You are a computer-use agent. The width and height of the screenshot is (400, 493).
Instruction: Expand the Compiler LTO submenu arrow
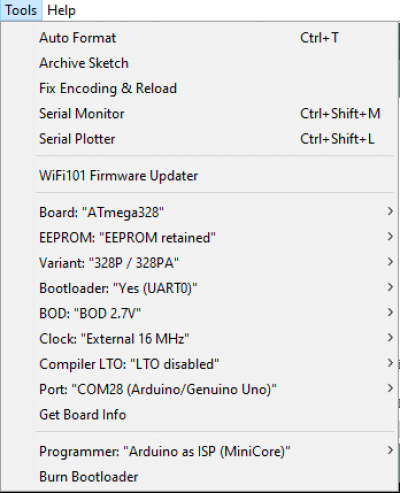tap(390, 363)
